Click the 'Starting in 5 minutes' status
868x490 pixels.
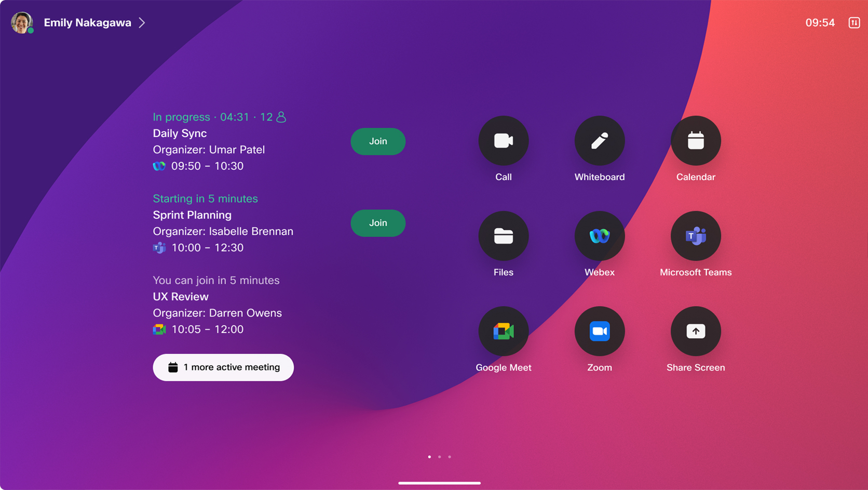[x=205, y=198]
